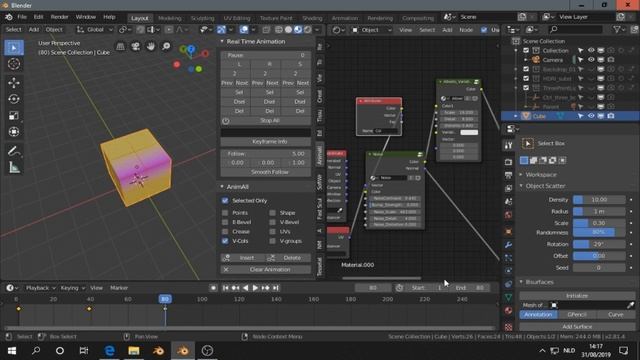Select the Measure tool
Screen dimensions: 640x360
coord(14,167)
